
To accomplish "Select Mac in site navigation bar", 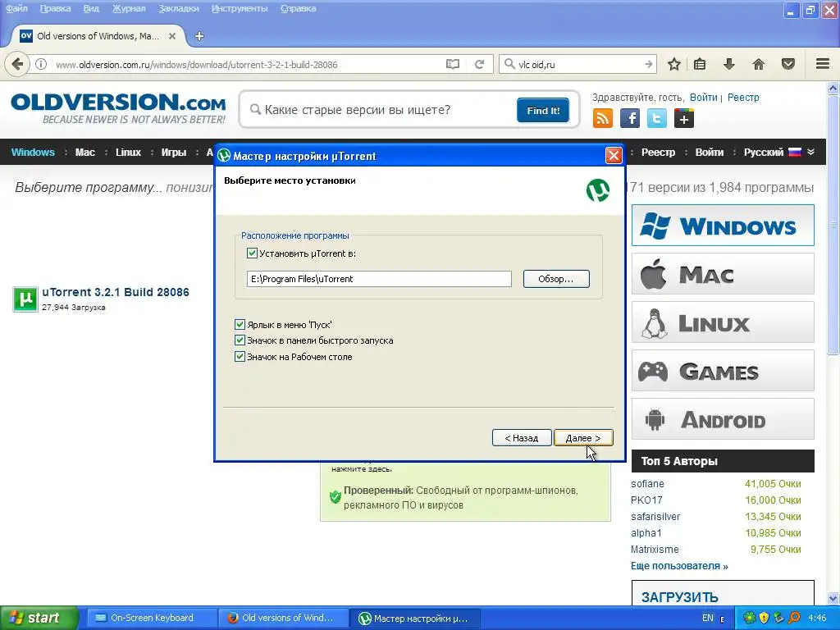I will pos(85,152).
